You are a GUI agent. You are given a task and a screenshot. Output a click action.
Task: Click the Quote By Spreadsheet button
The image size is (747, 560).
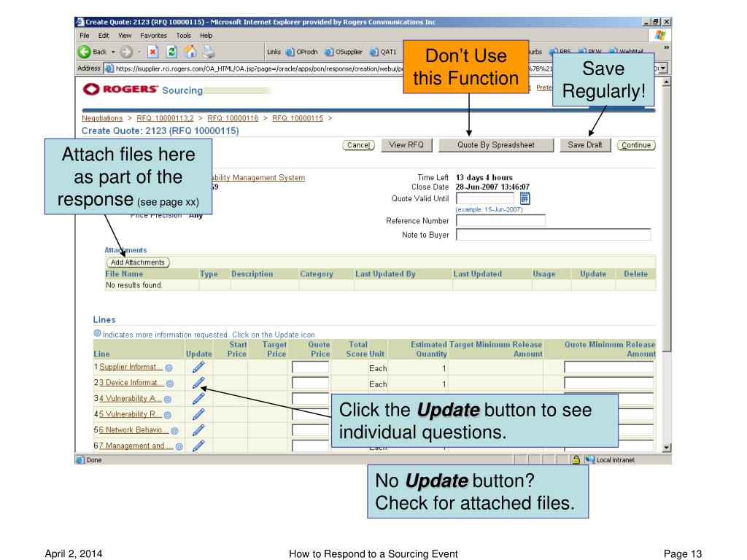coord(496,145)
